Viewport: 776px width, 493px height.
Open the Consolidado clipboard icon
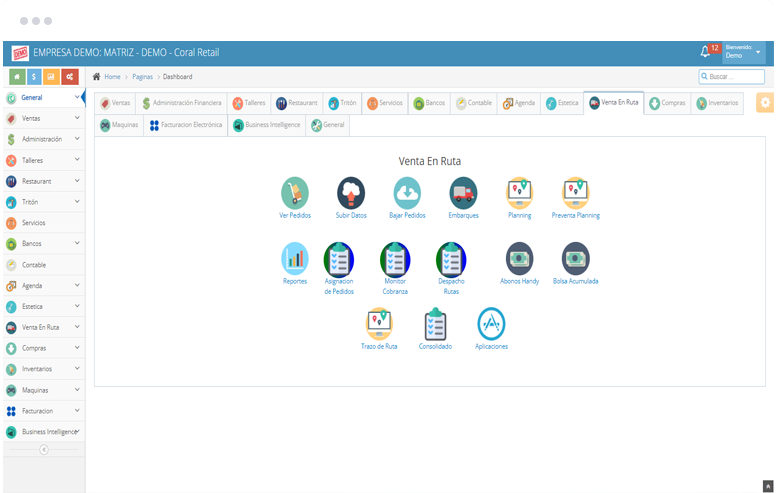pos(436,324)
